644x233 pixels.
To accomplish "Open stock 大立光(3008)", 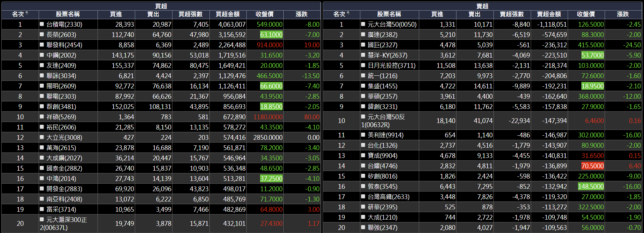I will click(x=64, y=137).
